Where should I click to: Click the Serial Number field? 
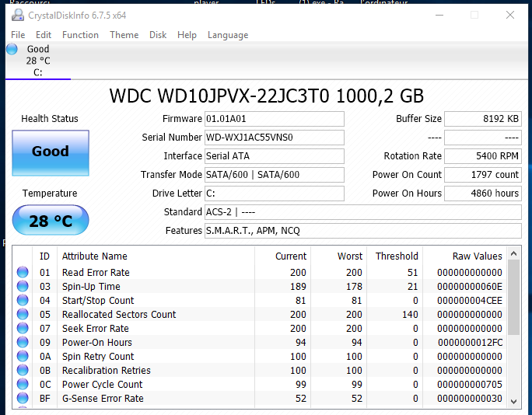274,138
